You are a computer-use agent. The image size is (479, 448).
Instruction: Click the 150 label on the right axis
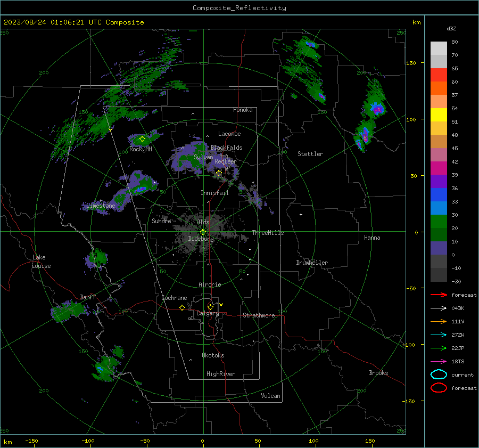coord(411,63)
